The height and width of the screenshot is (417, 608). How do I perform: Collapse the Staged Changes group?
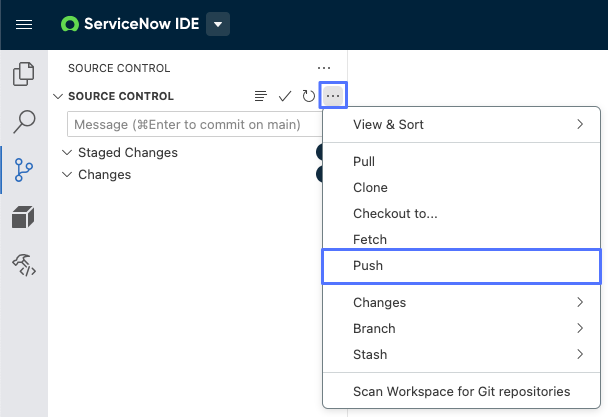(67, 152)
